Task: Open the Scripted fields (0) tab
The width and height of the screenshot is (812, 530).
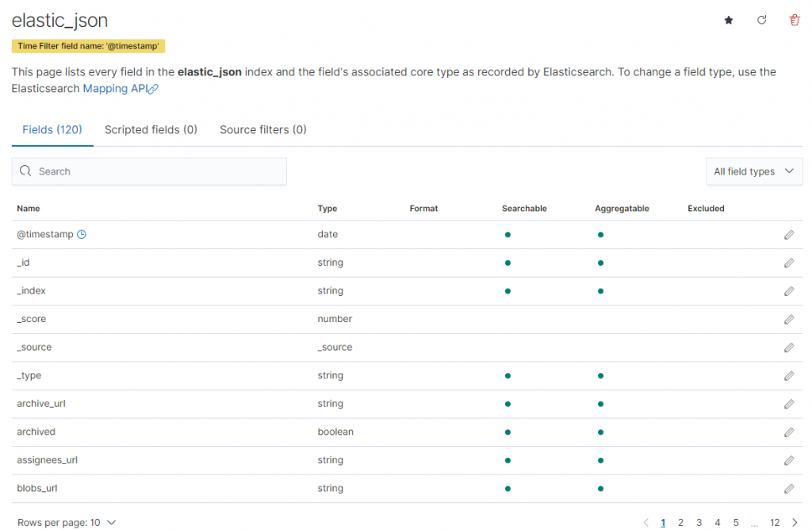Action: (151, 129)
